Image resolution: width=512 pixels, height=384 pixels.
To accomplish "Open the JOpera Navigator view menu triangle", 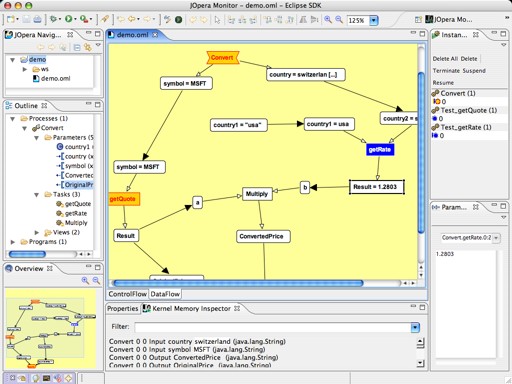I will pos(98,45).
